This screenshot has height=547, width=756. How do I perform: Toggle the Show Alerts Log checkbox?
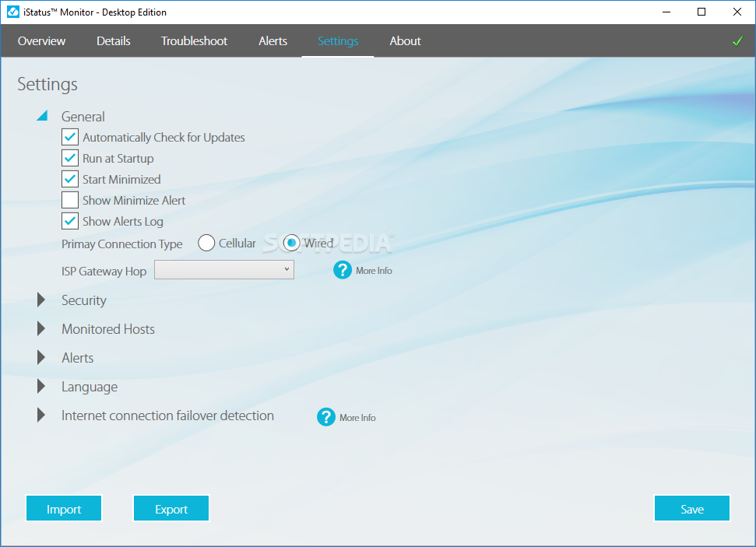point(70,221)
